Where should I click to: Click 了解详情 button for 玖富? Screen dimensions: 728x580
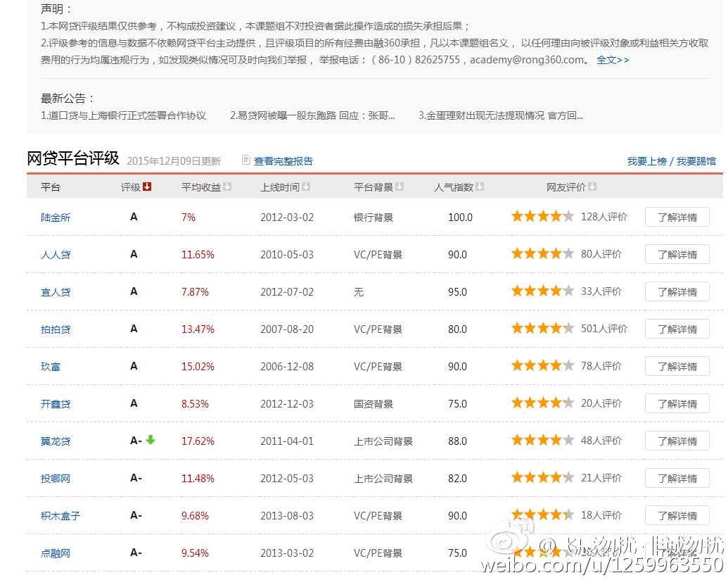(677, 366)
